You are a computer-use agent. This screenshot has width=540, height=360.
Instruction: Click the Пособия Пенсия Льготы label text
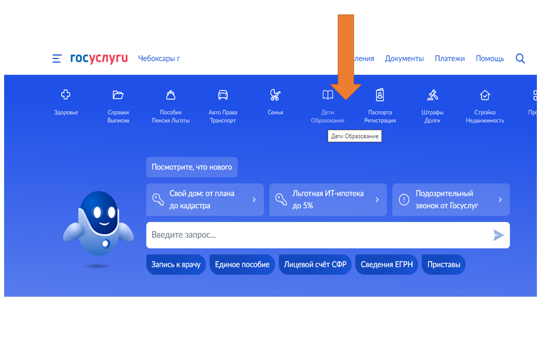(170, 116)
